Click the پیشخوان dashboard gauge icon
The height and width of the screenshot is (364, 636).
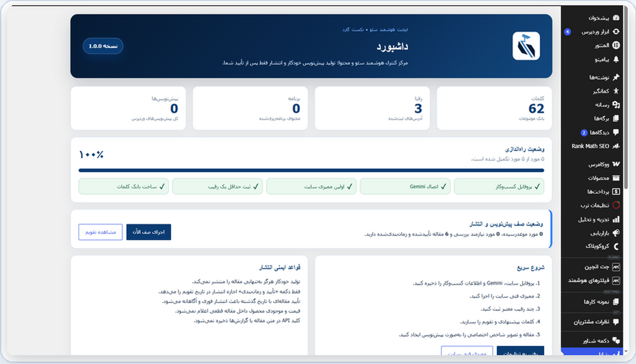[616, 18]
